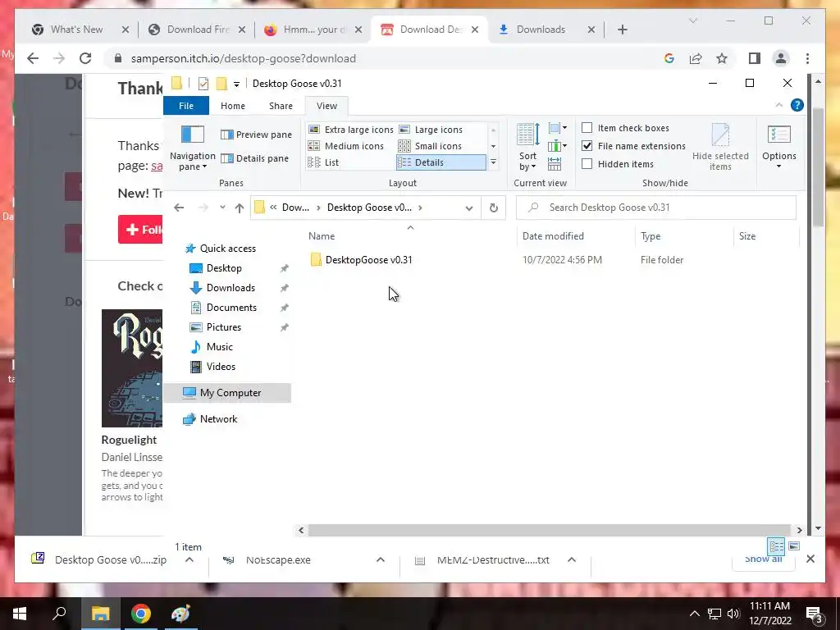This screenshot has height=630, width=840.
Task: Expand the layout gallery options
Action: point(493,162)
